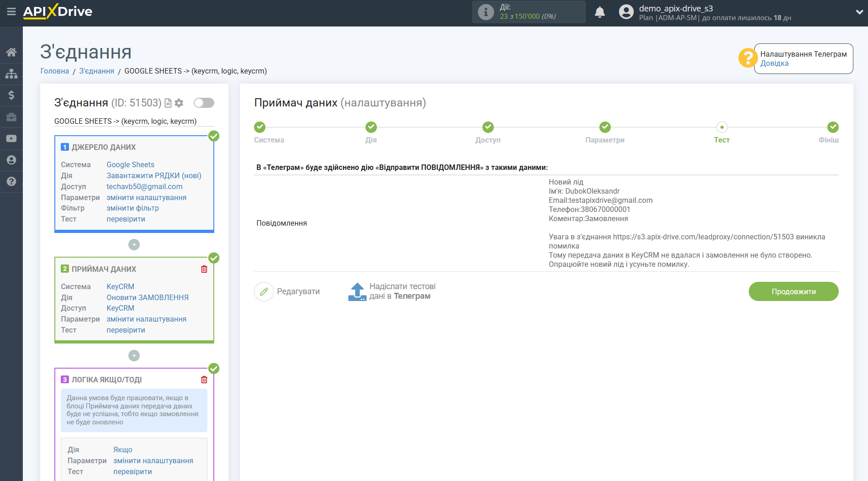The width and height of the screenshot is (868, 481).
Task: Open the connections sitemap sidebar icon
Action: coord(11,74)
